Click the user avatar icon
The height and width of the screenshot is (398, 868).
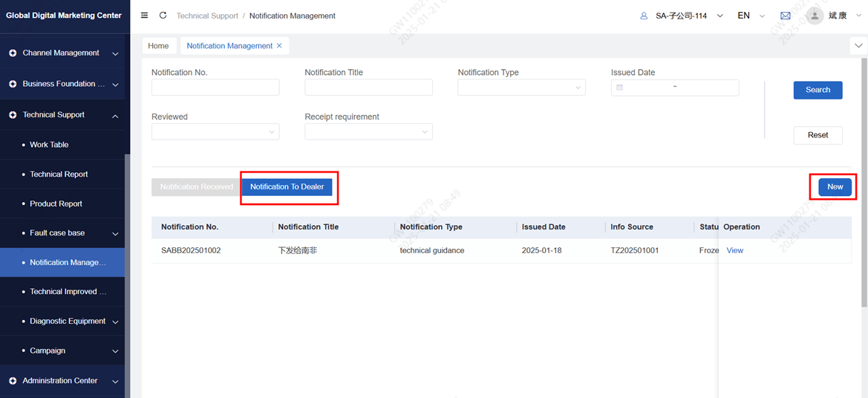pos(815,16)
